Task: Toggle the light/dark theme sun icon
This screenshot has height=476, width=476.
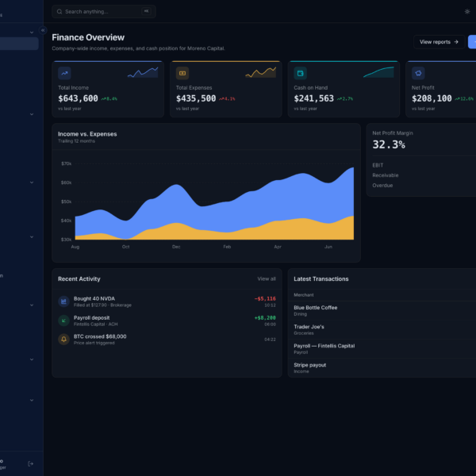Action: 467,12
